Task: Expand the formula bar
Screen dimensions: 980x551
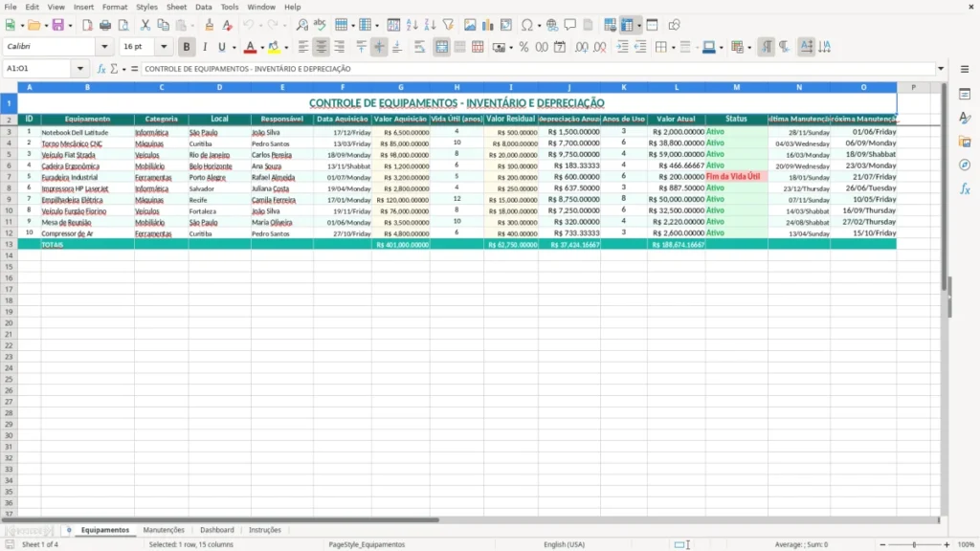Action: click(941, 69)
